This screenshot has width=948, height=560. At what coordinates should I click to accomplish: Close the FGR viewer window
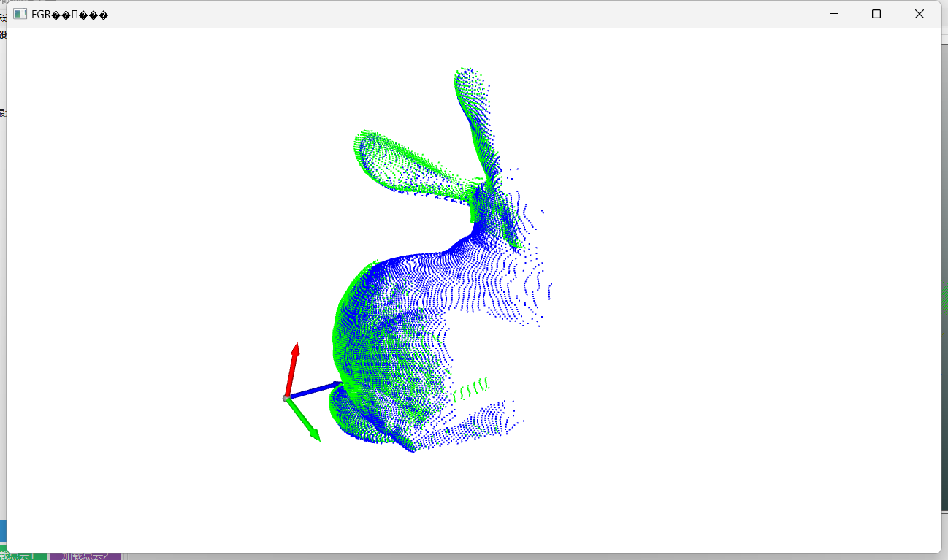[920, 14]
